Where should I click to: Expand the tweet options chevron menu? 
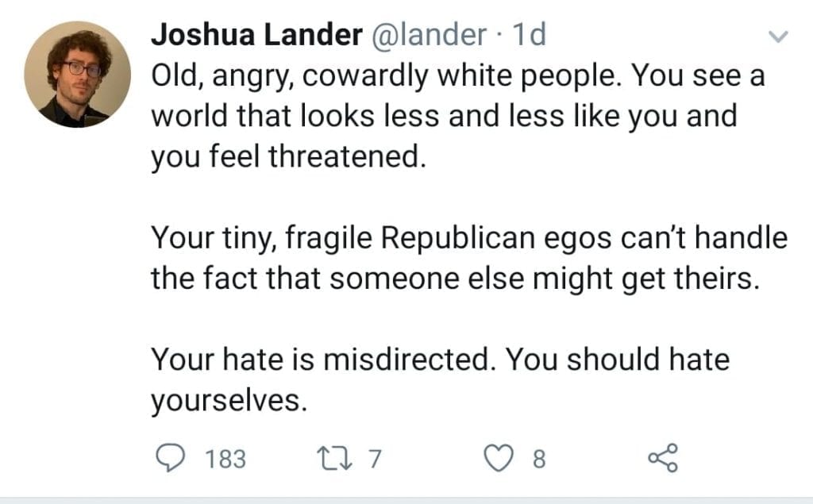778,36
